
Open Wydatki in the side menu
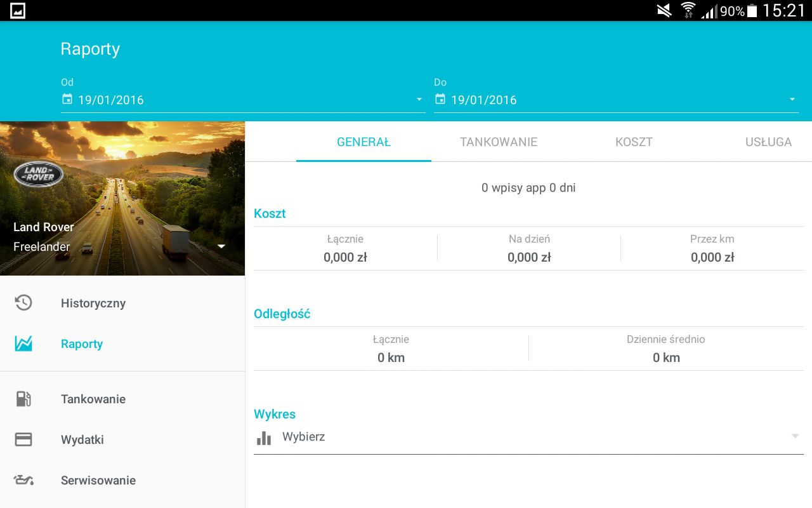[x=122, y=439]
